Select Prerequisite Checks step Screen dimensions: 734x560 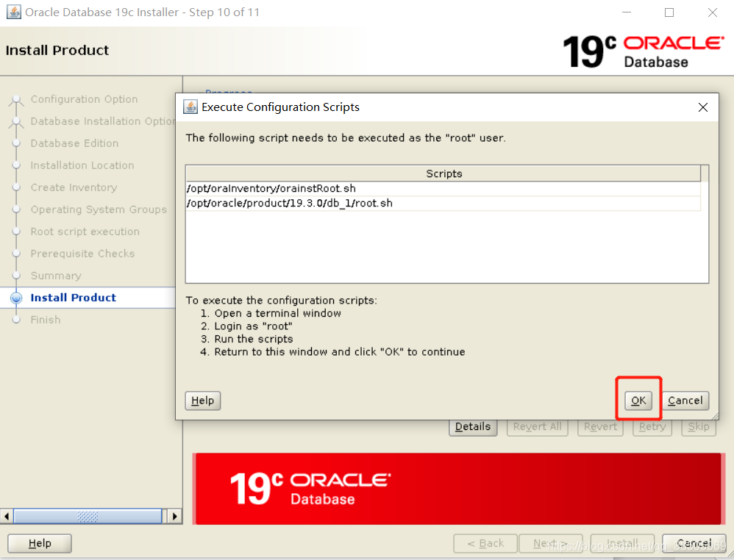pyautogui.click(x=83, y=254)
